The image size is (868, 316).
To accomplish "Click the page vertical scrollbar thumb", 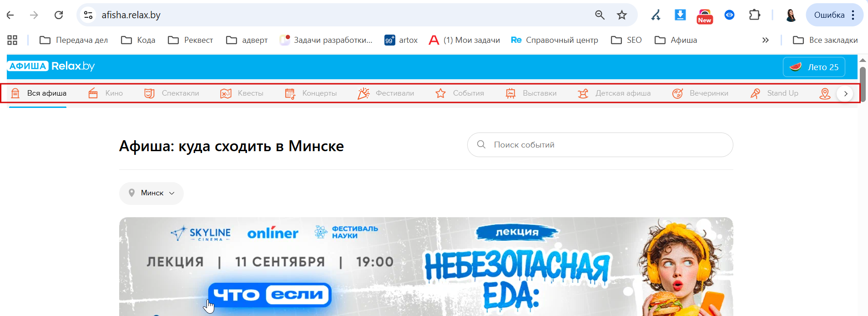I will pos(863,84).
